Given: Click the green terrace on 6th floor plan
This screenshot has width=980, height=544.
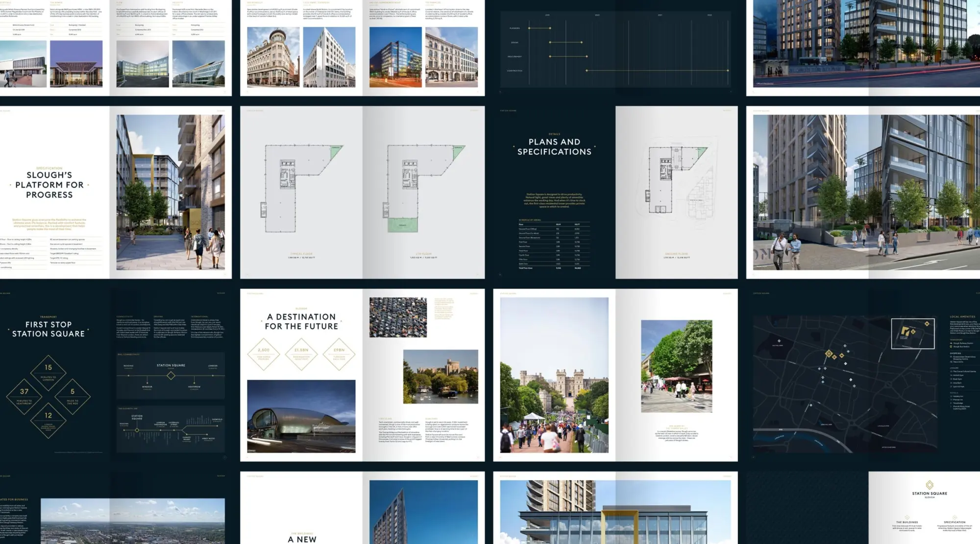Looking at the screenshot, I should coord(402,225).
